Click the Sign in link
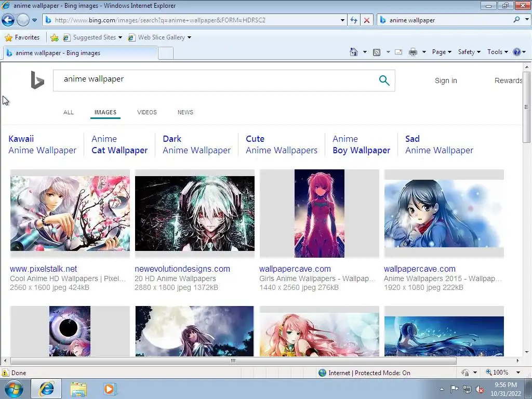Viewport: 532px width, 399px height. (446, 81)
